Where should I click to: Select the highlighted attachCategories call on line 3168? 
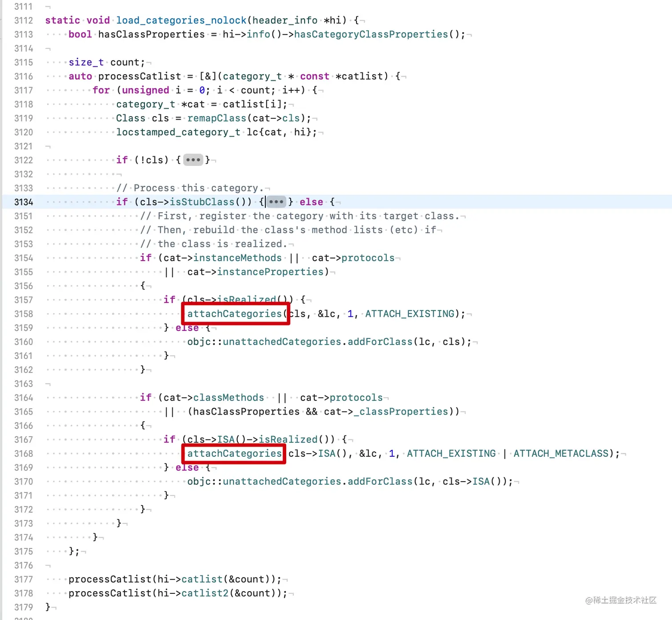pos(233,453)
